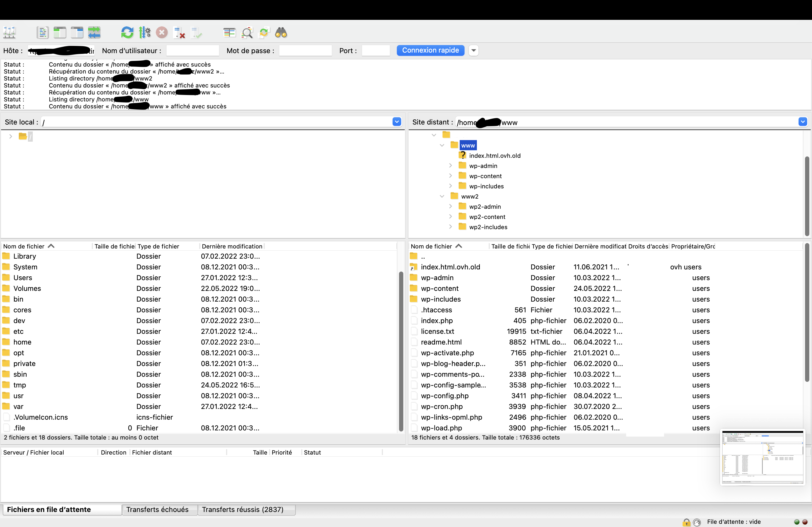The width and height of the screenshot is (812, 527).
Task: Open the Site Manager
Action: tap(10, 33)
